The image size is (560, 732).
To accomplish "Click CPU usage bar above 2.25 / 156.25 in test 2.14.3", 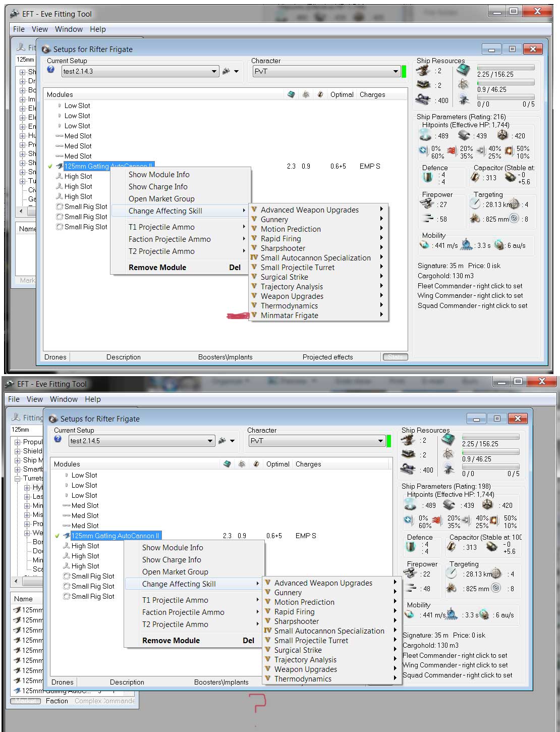I will coord(506,67).
